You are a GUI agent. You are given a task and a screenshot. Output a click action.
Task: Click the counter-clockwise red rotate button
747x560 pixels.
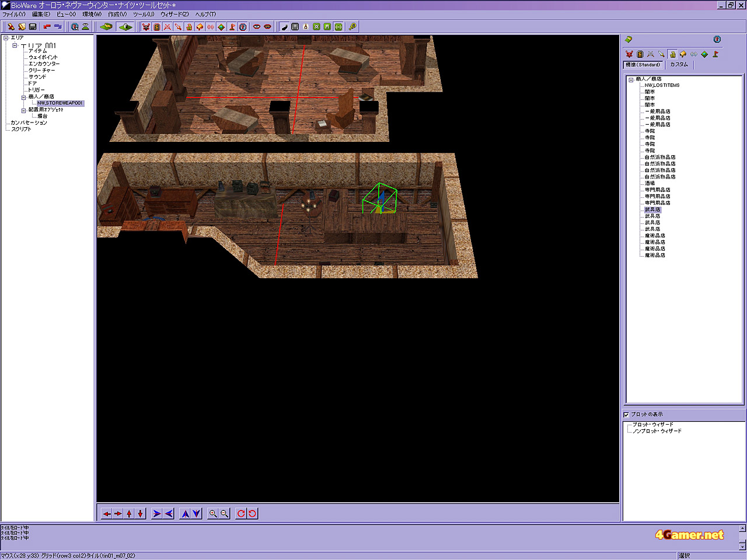(252, 514)
